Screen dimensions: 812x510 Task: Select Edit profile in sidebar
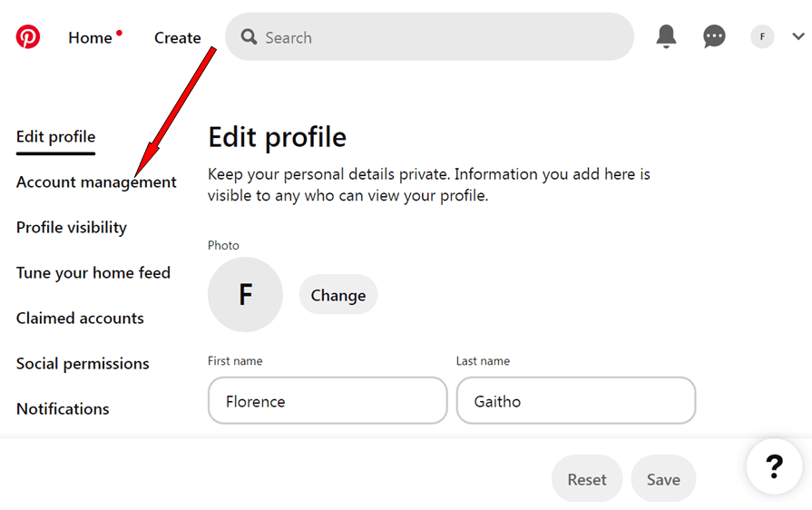(56, 137)
